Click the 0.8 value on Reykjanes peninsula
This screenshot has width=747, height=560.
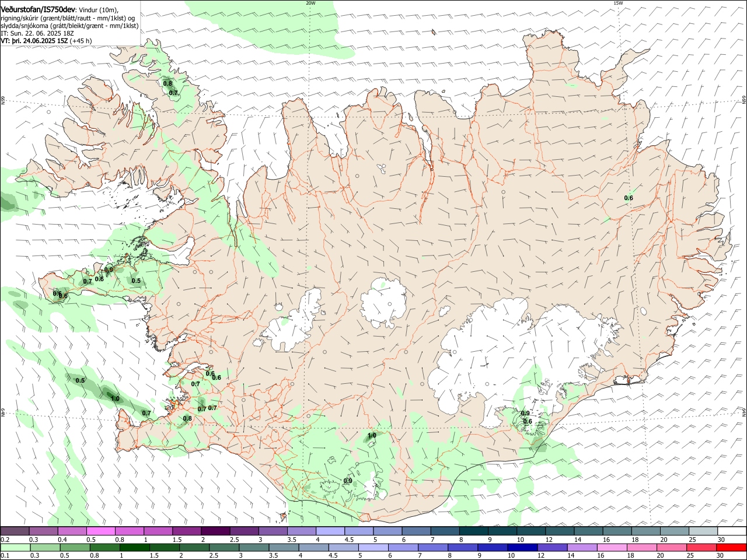click(x=187, y=418)
